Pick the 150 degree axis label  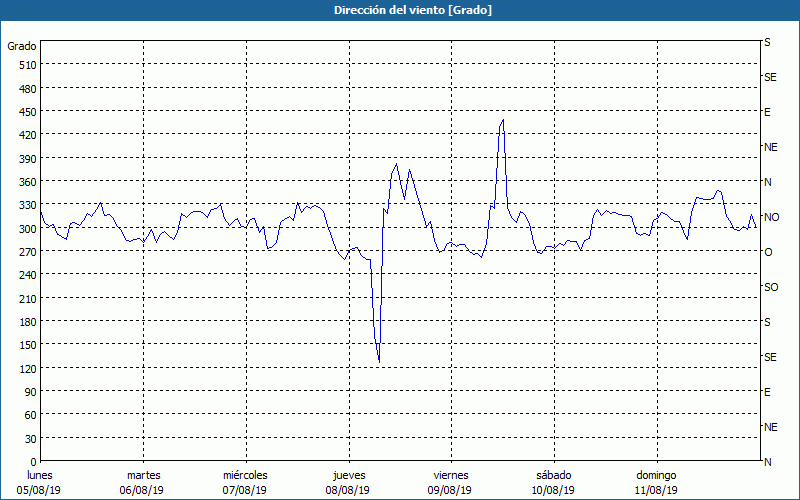click(29, 345)
